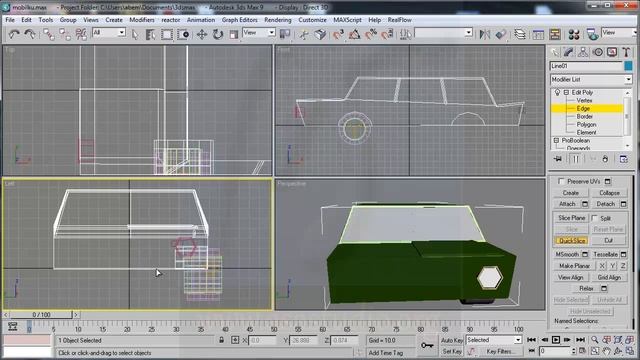This screenshot has width=640, height=360.
Task: Toggle the Spinner Snap icon
Action: pyautogui.click(x=387, y=35)
